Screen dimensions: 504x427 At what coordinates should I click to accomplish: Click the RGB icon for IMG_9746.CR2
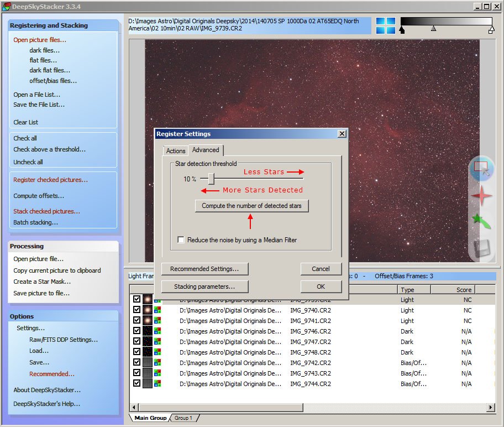158,331
